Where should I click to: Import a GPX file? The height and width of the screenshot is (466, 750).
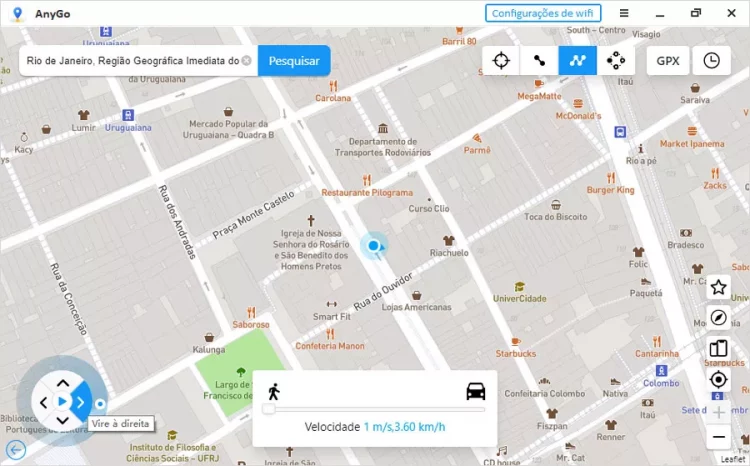pyautogui.click(x=667, y=60)
